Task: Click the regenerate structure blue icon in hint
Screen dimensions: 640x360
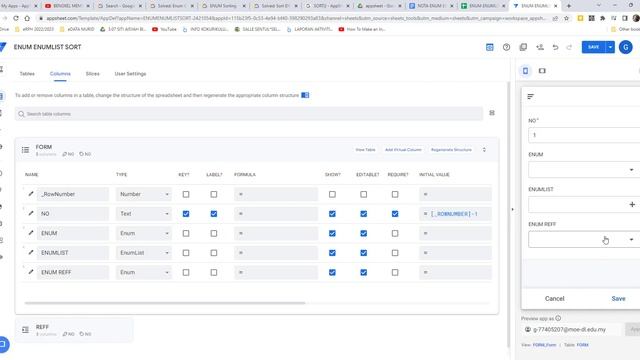Action: click(305, 95)
